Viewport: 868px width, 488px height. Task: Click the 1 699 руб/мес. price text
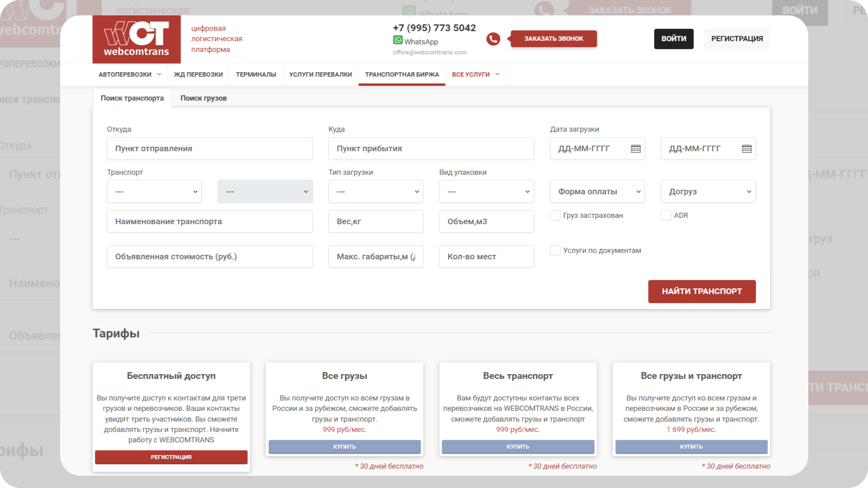(x=691, y=430)
